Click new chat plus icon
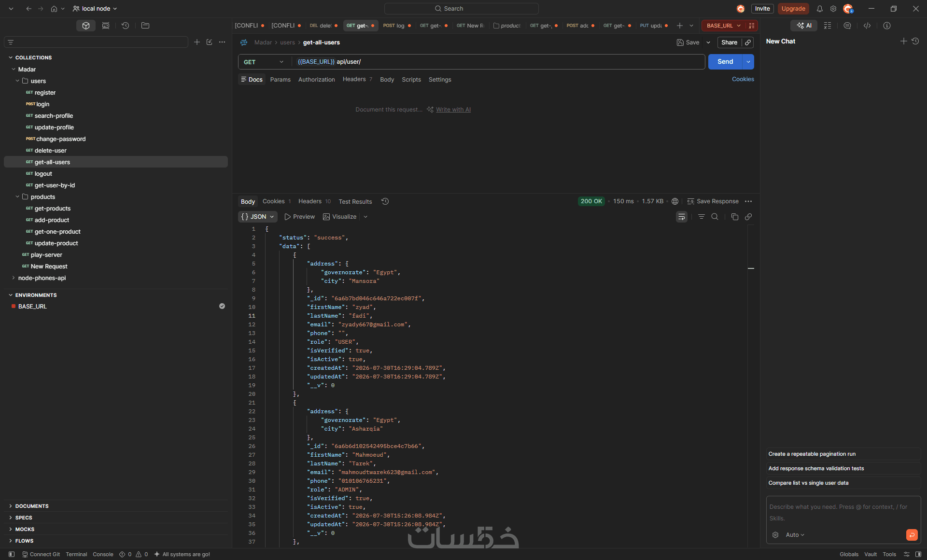Viewport: 927px width, 560px height. pos(904,42)
